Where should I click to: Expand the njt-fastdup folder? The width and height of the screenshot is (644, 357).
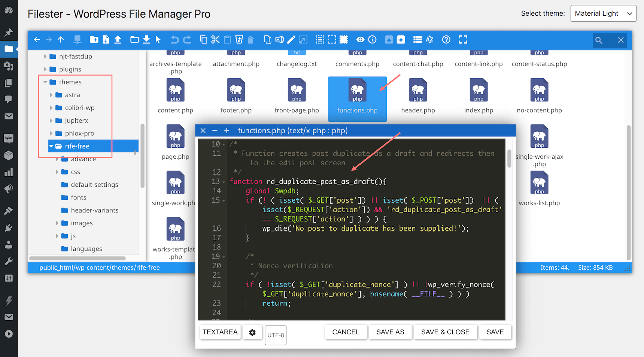click(45, 57)
